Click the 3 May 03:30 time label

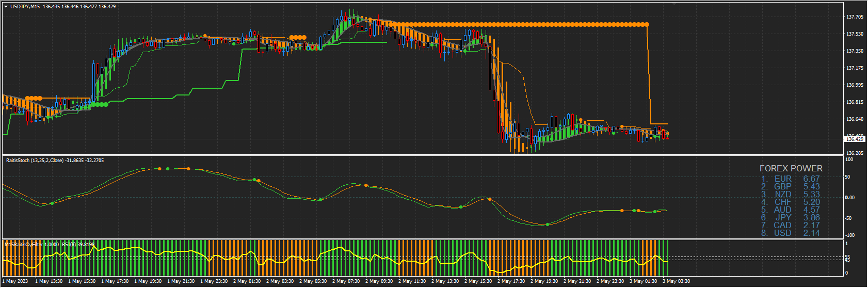pos(676,281)
